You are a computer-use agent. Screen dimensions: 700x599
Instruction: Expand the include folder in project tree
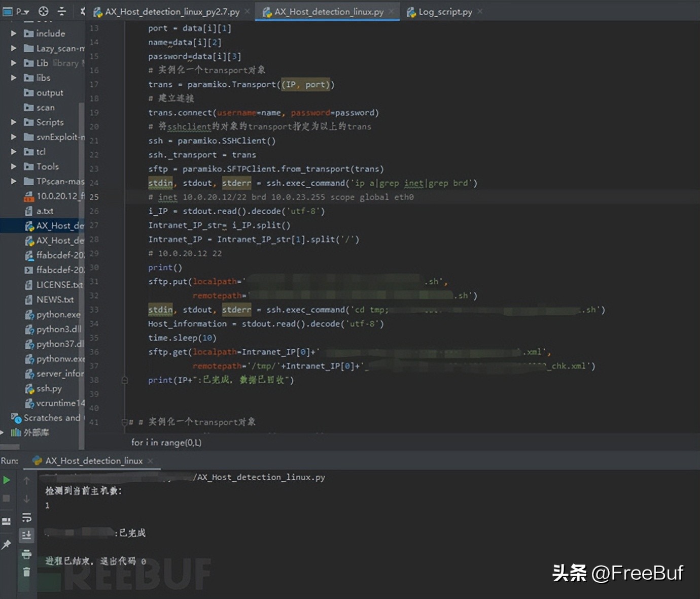(14, 34)
